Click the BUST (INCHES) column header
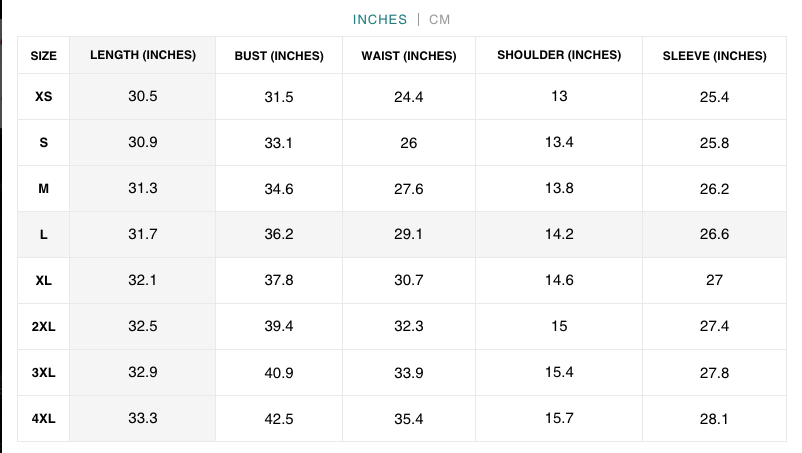 [279, 56]
